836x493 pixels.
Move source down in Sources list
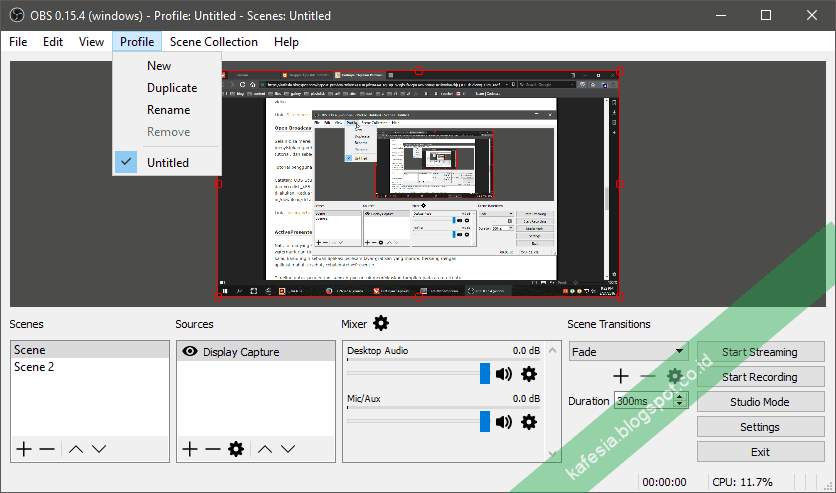[288, 449]
